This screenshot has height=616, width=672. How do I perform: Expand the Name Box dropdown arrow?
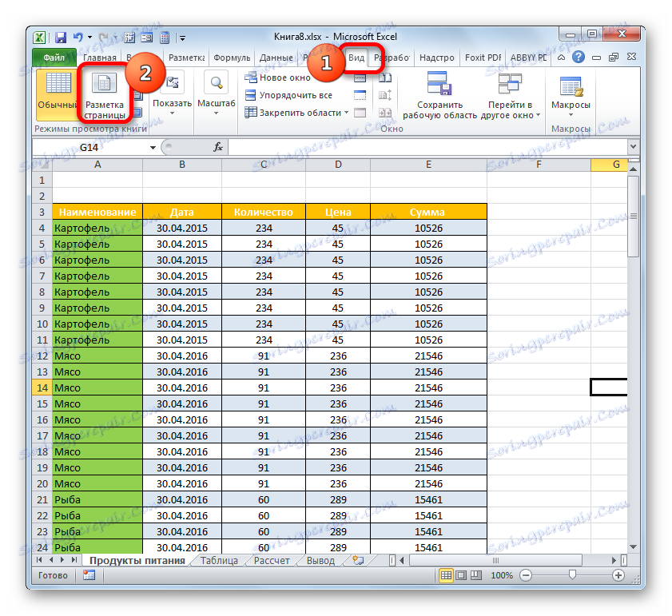click(153, 148)
